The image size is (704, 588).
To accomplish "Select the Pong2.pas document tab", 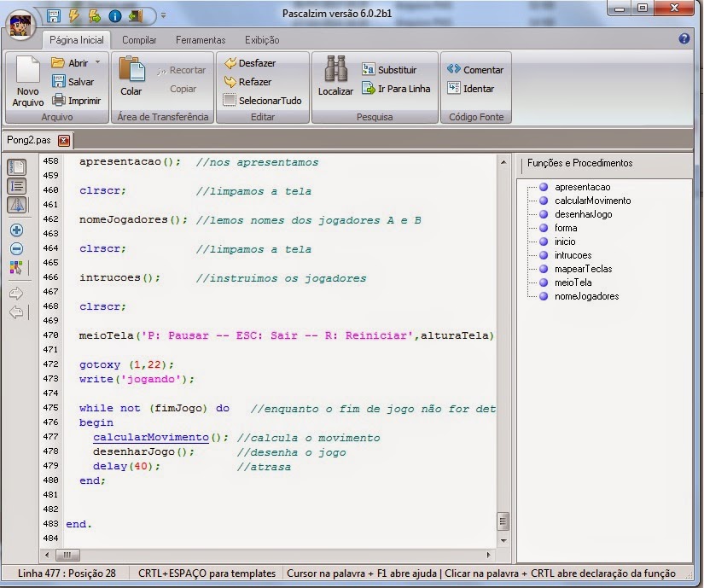I will [x=29, y=140].
